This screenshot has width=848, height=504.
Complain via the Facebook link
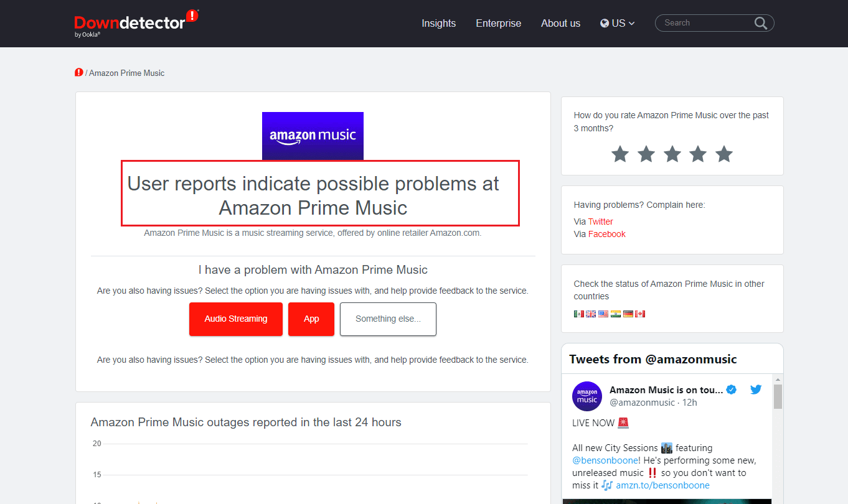click(607, 234)
